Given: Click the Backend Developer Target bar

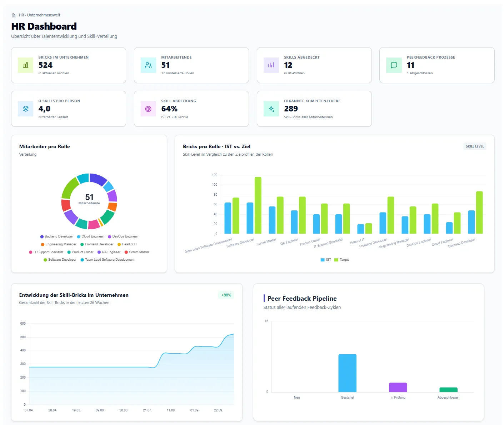Looking at the screenshot, I should tap(479, 212).
